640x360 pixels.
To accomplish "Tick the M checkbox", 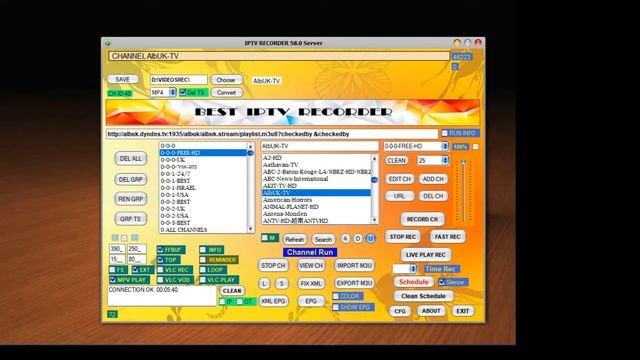I will [264, 238].
